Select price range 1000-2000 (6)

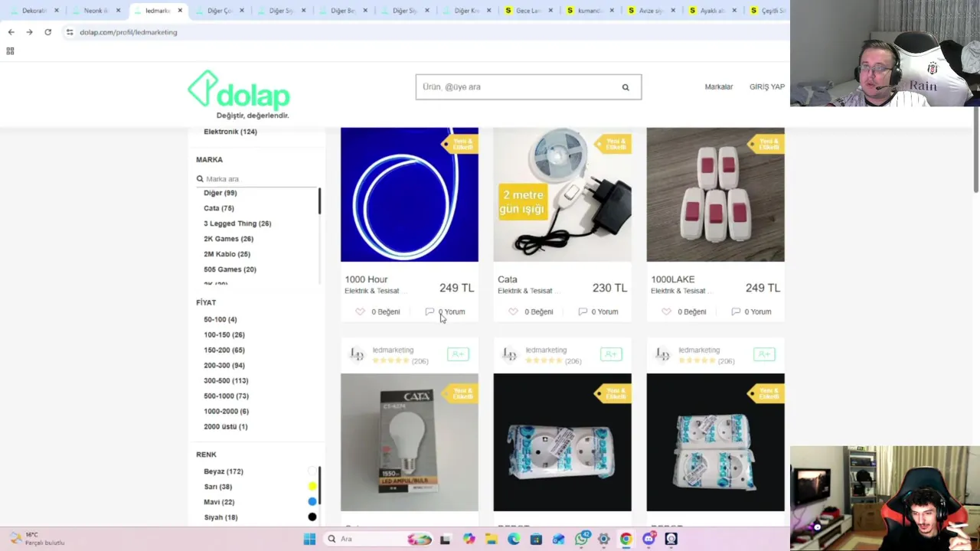pos(226,411)
